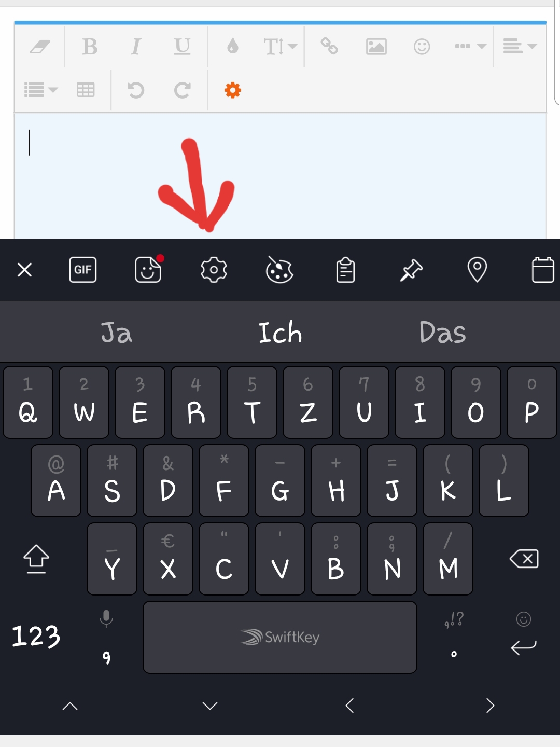Expand the text alignment dropdown
Image resolution: width=560 pixels, height=747 pixels.
tap(520, 47)
